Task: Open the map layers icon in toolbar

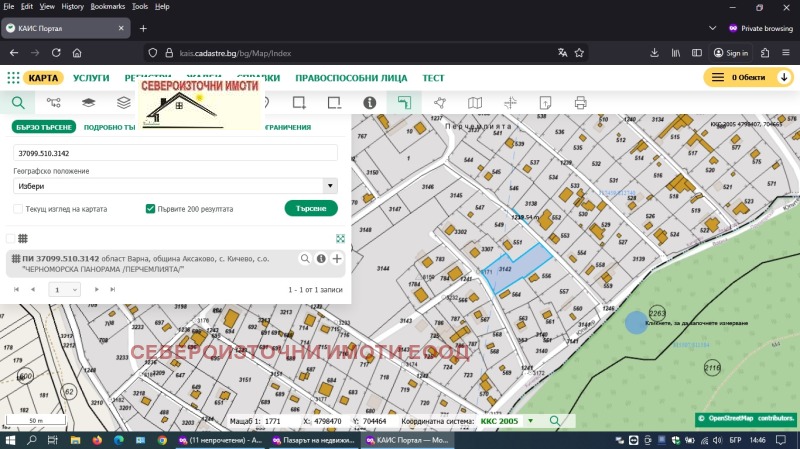Action: pos(88,102)
